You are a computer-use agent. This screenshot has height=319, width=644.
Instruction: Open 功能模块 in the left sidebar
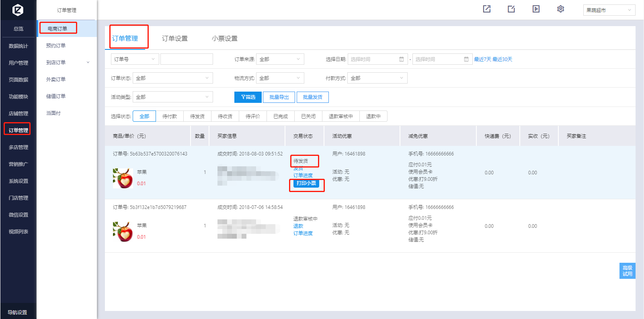pos(18,97)
